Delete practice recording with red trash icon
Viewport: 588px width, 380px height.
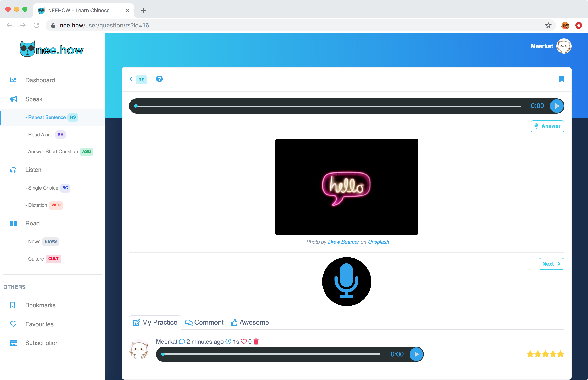[256, 342]
